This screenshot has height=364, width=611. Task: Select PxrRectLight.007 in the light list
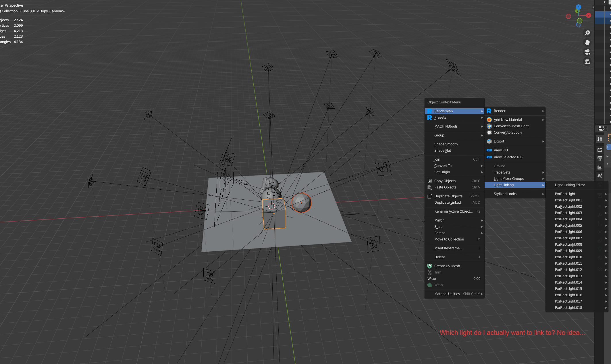(x=568, y=238)
